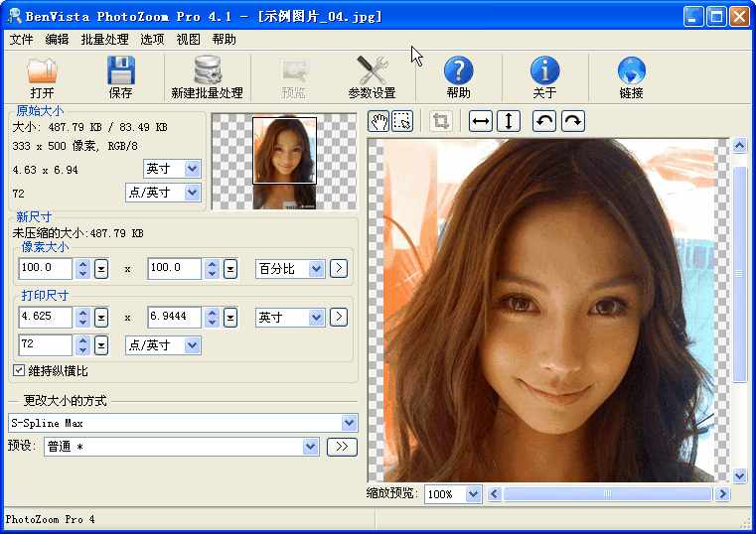Open the 缩放预览 100% zoom dropdown
The width and height of the screenshot is (756, 534).
pos(453,494)
